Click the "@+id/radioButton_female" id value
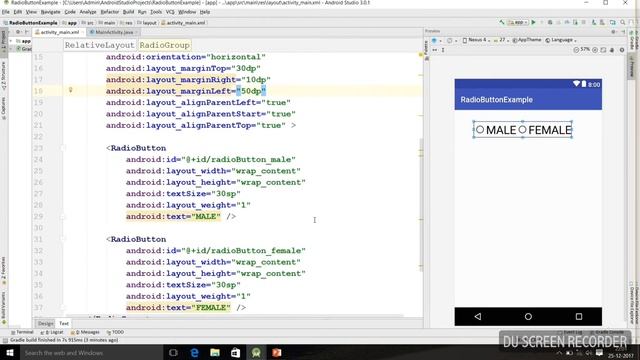640x360 pixels. 243,251
